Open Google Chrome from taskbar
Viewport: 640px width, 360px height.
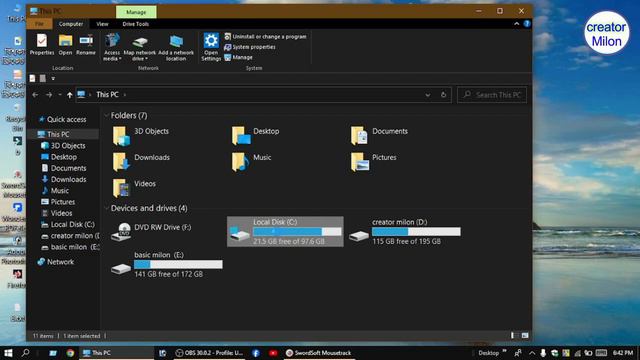tap(70, 353)
